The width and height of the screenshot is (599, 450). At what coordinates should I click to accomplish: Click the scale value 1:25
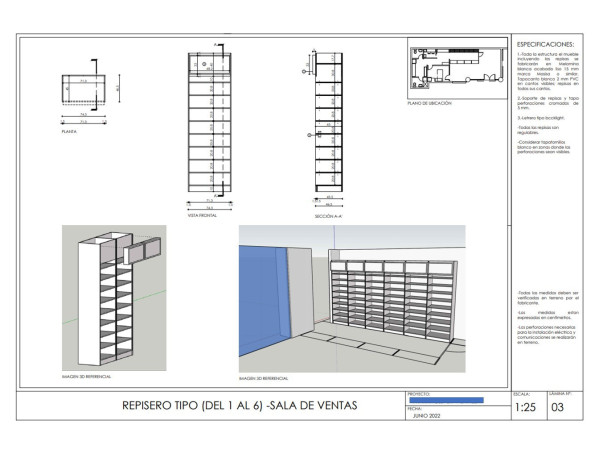point(525,407)
